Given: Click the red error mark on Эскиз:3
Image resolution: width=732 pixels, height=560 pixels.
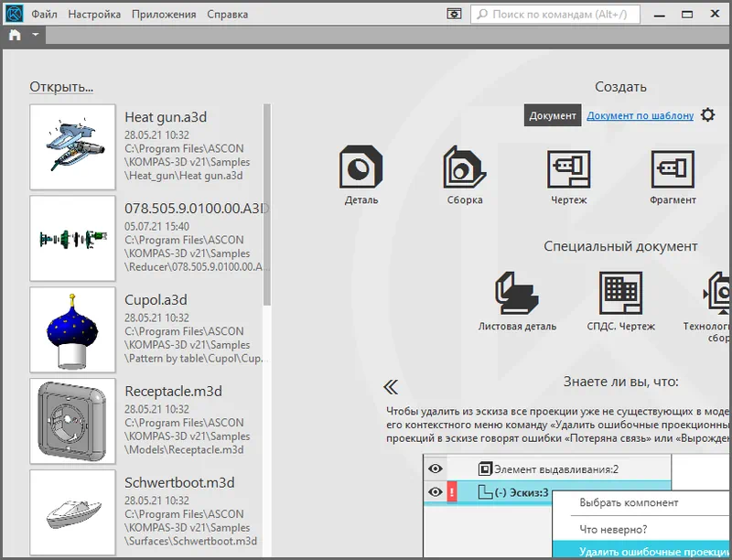Looking at the screenshot, I should point(451,492).
